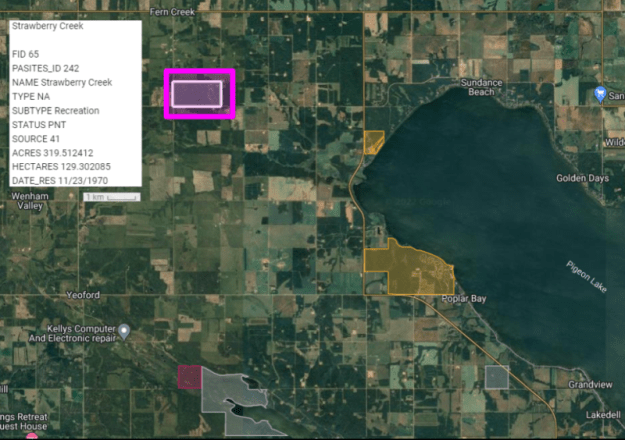Image resolution: width=625 pixels, height=440 pixels.
Task: Click 'STATUS PNT' row
Action: click(x=39, y=125)
